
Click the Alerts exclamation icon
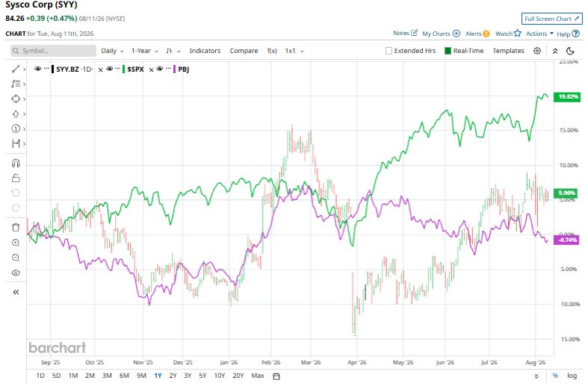point(486,34)
